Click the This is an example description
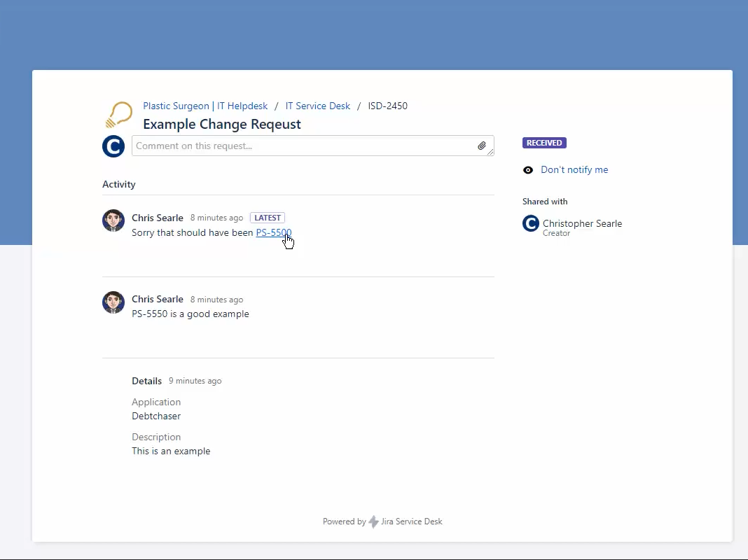 click(x=171, y=451)
